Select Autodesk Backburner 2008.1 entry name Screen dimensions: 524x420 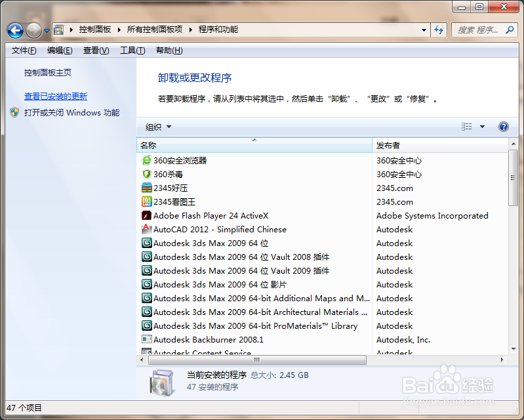point(208,340)
